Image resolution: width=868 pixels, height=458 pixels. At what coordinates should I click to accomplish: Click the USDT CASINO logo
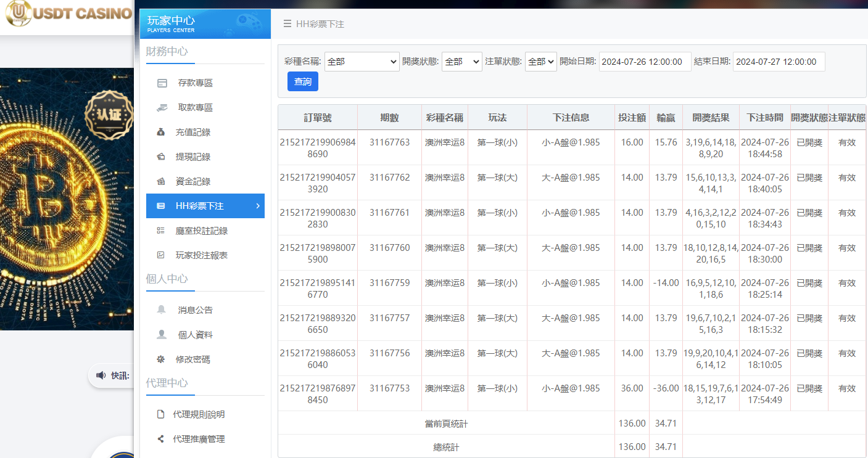tap(67, 14)
